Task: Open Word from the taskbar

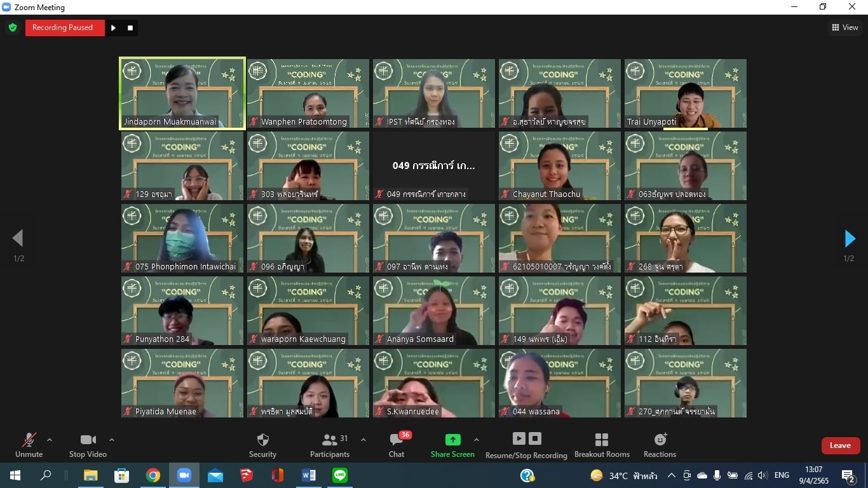Action: pos(309,475)
